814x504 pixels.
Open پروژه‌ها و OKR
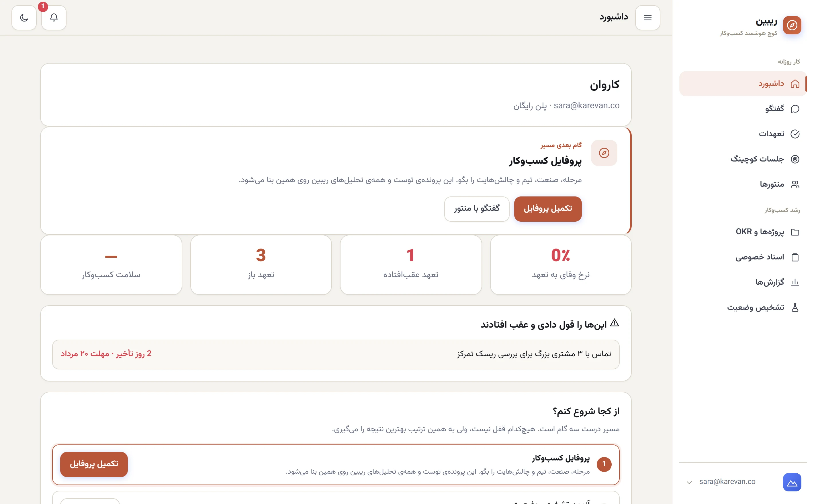tap(743, 232)
